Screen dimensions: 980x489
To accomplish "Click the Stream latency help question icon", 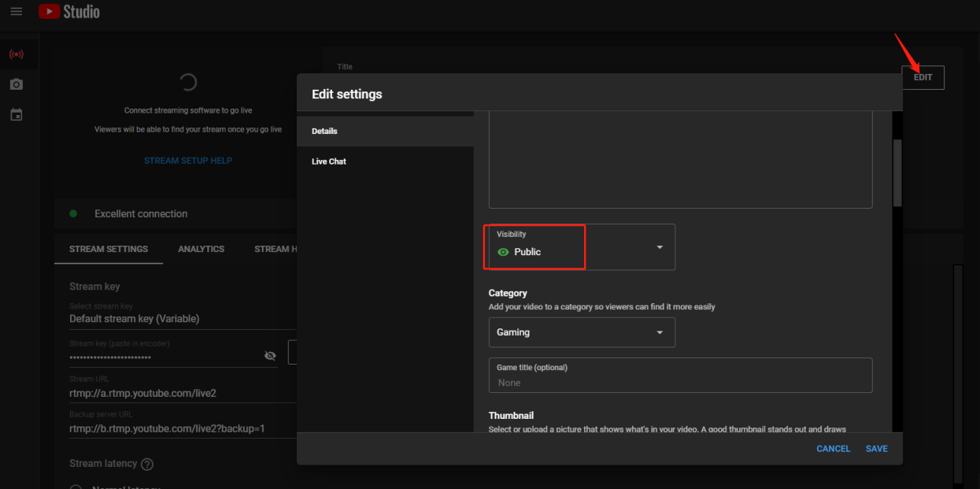I will tap(147, 464).
